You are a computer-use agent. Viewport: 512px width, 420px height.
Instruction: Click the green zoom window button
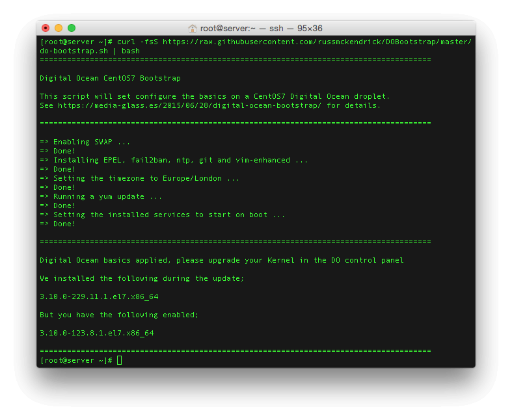click(x=72, y=28)
